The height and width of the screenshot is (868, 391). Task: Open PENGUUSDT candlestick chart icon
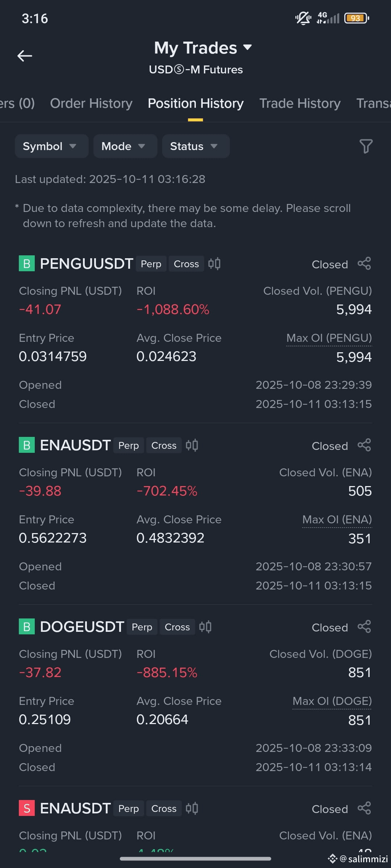click(214, 264)
